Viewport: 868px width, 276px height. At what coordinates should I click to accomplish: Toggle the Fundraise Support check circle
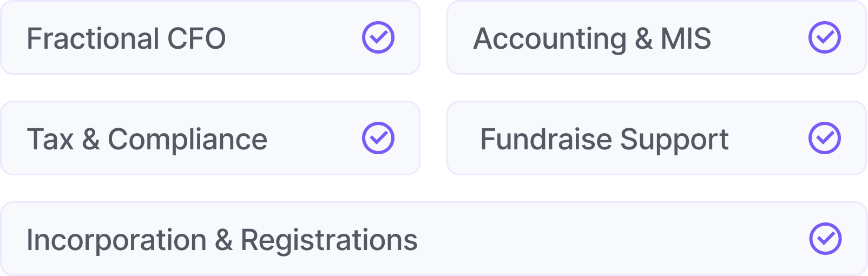click(x=824, y=138)
